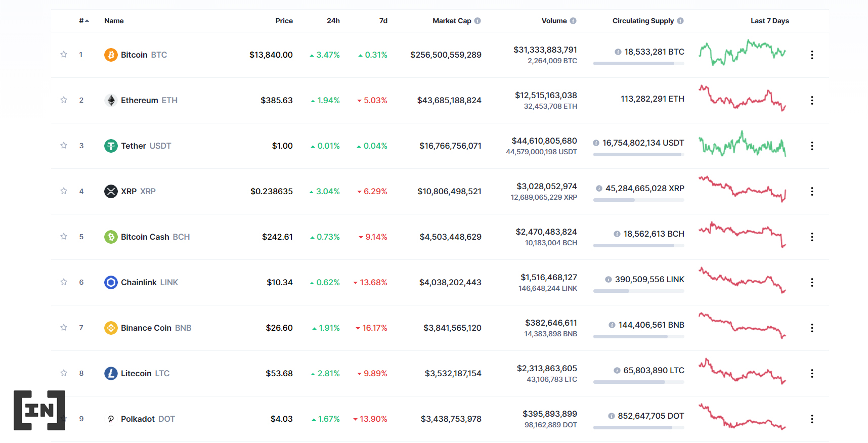Viewport: 868px width, 443px height.
Task: Click the Litecoin logo icon
Action: click(111, 373)
